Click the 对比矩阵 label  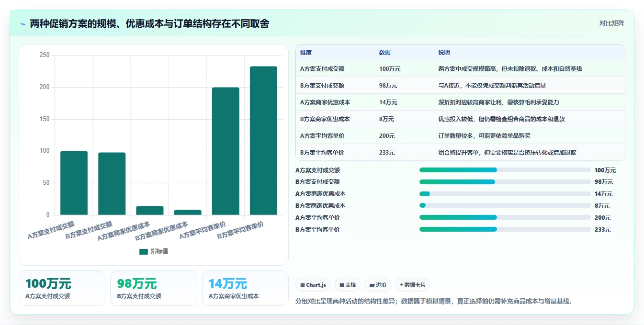[x=611, y=23]
